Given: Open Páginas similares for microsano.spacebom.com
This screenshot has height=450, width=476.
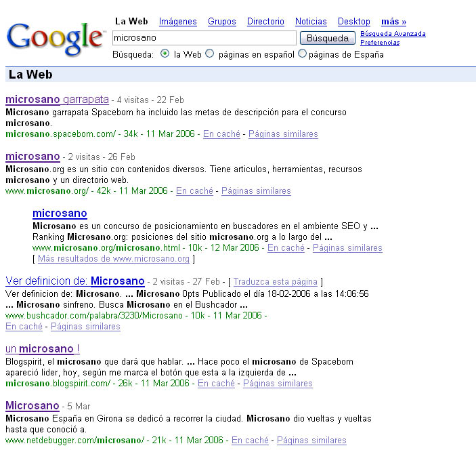Looking at the screenshot, I should (283, 134).
